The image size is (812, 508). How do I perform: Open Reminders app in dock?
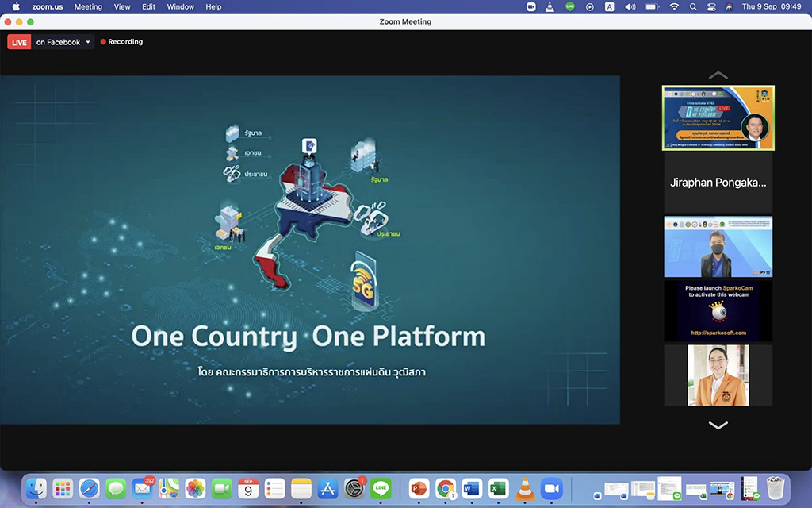(x=274, y=488)
